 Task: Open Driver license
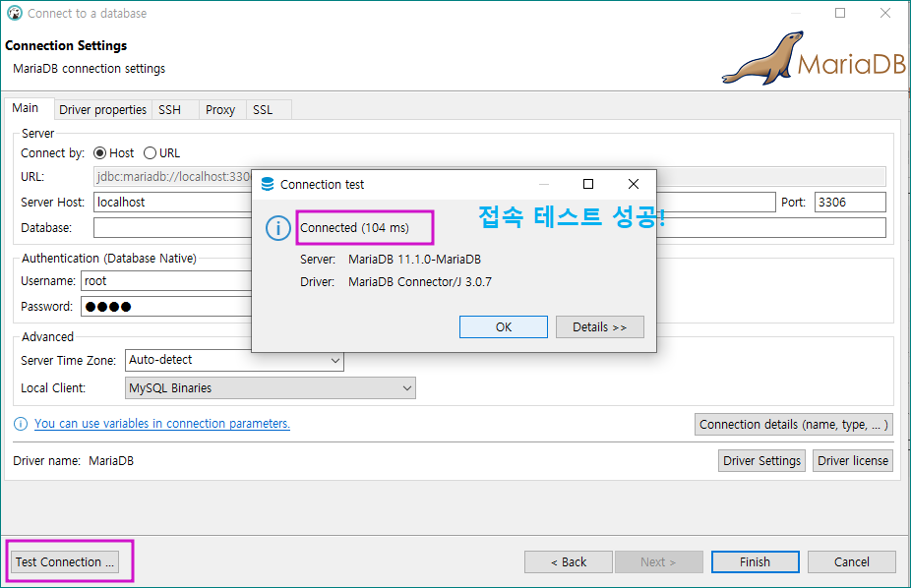point(853,461)
